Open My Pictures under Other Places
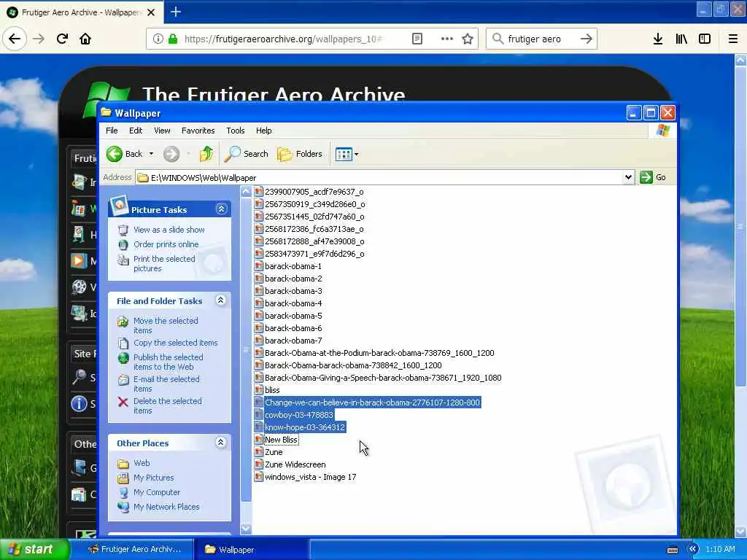747x560 pixels. click(x=153, y=478)
